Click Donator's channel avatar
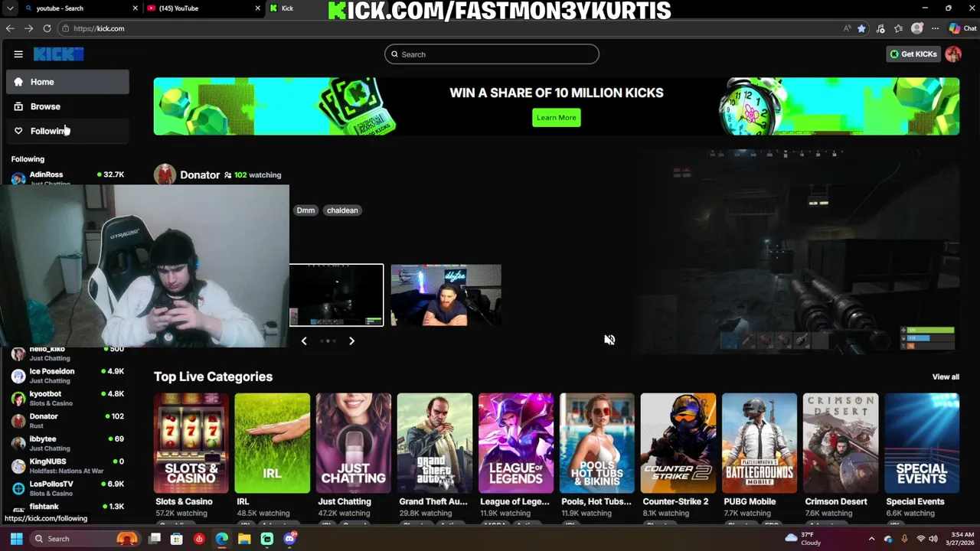 pyautogui.click(x=165, y=174)
